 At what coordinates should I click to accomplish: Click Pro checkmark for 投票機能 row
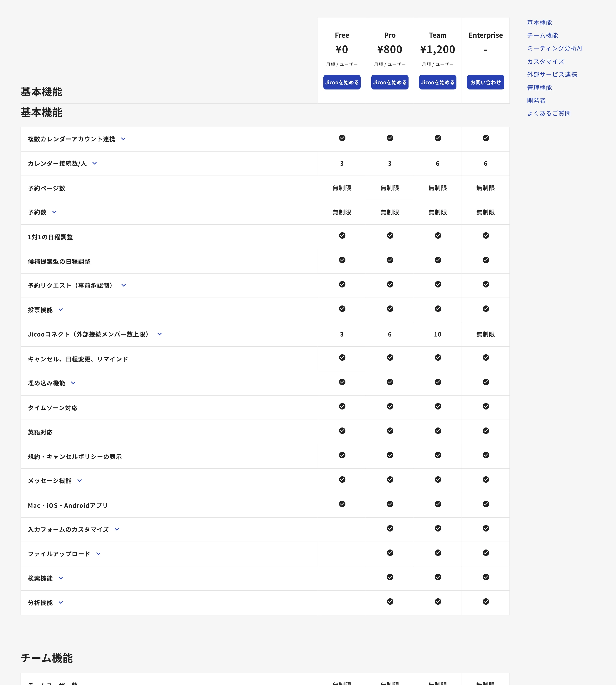coord(390,309)
